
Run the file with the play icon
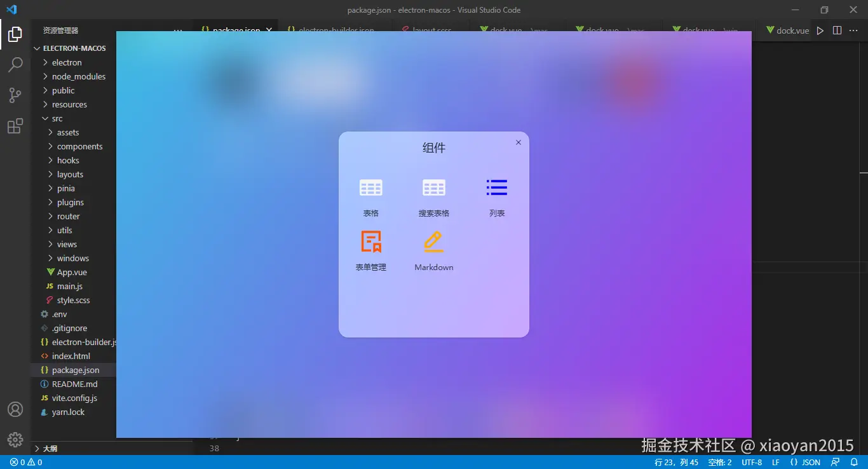[820, 31]
